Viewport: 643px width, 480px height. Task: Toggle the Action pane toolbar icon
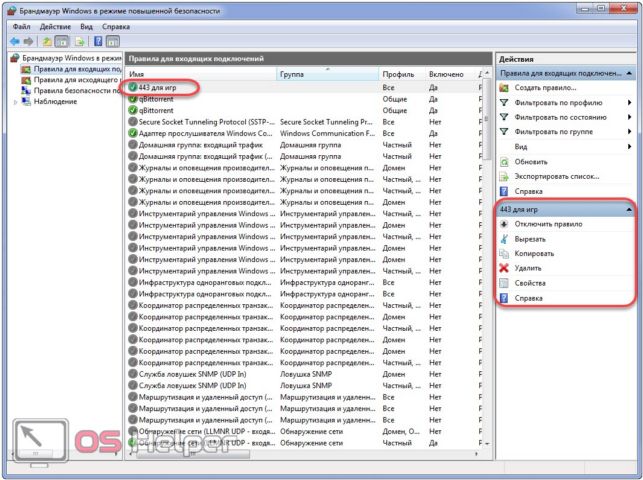113,41
